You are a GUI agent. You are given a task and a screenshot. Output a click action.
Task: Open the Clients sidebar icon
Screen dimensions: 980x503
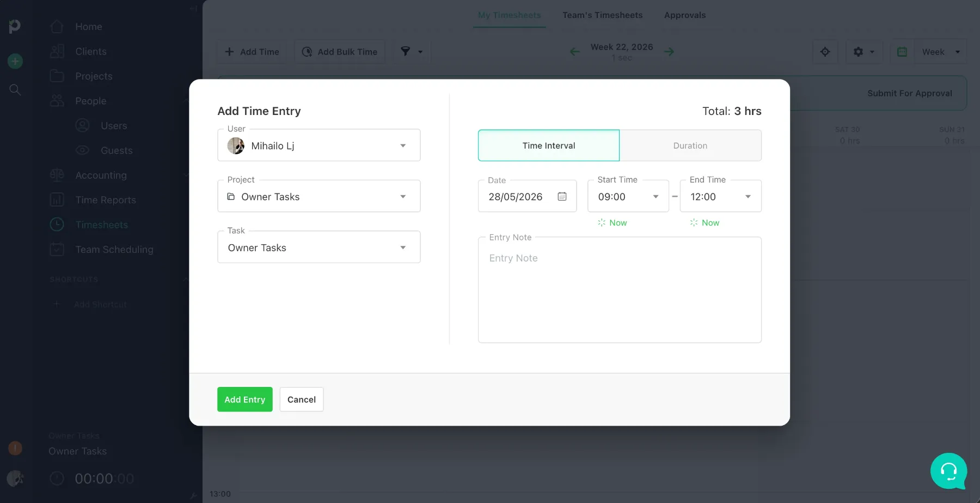coord(57,51)
